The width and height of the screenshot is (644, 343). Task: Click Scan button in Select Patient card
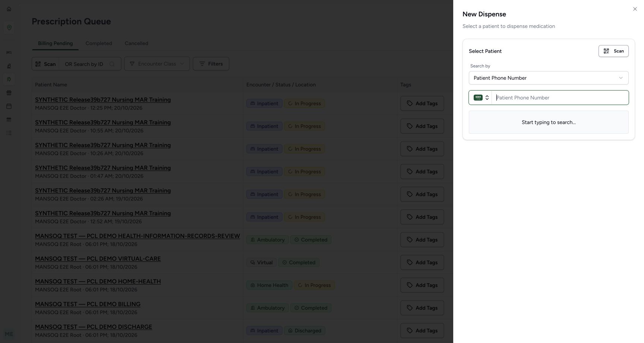[613, 51]
